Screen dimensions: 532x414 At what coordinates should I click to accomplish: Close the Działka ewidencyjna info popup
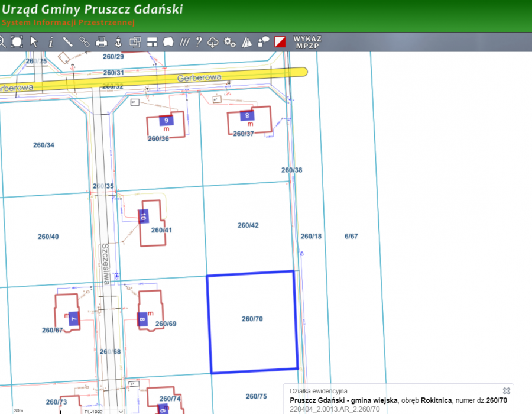(506, 391)
